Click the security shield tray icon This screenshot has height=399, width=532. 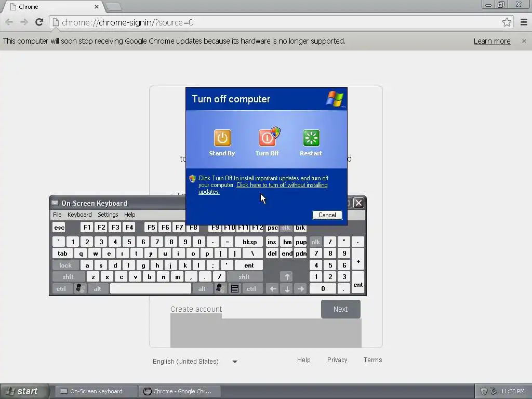[484, 391]
